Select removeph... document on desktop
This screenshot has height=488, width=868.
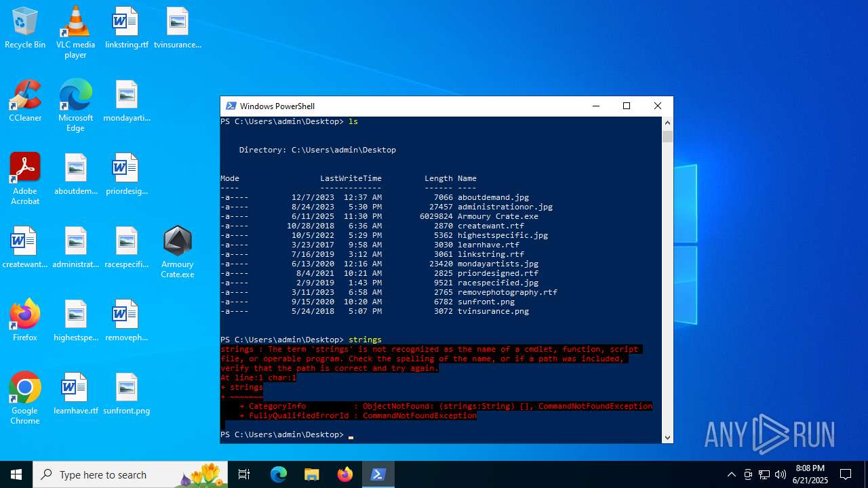click(x=127, y=321)
